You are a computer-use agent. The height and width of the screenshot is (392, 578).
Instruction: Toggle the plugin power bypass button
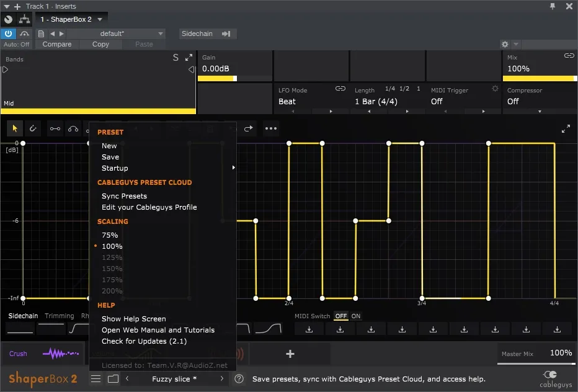point(8,33)
